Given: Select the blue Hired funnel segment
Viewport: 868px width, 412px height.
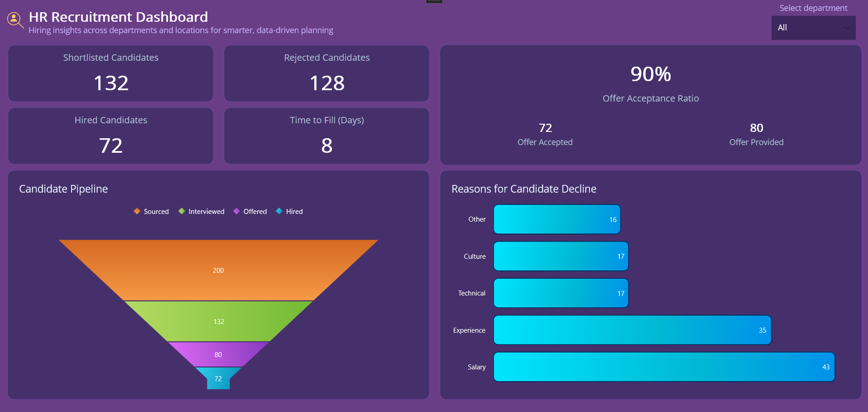Looking at the screenshot, I should coord(218,378).
